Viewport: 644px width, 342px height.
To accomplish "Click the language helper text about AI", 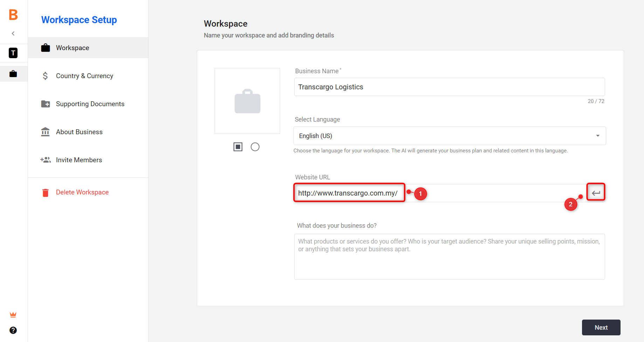I will click(431, 151).
